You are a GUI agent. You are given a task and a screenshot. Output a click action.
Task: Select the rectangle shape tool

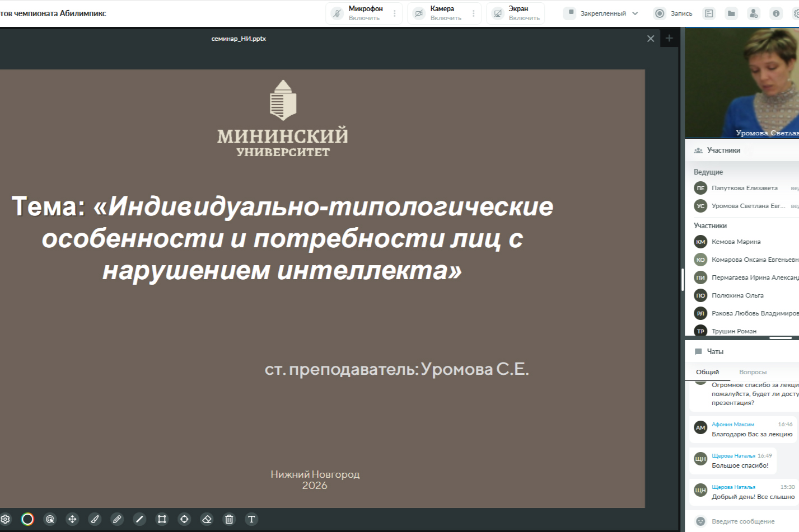162,519
